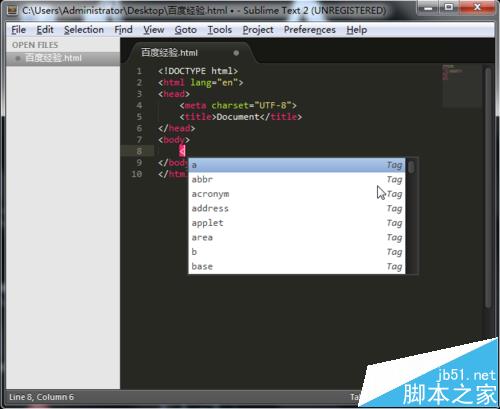Choose the 'abbr' tag autocomplete suggestion
This screenshot has width=500, height=409.
(x=297, y=180)
